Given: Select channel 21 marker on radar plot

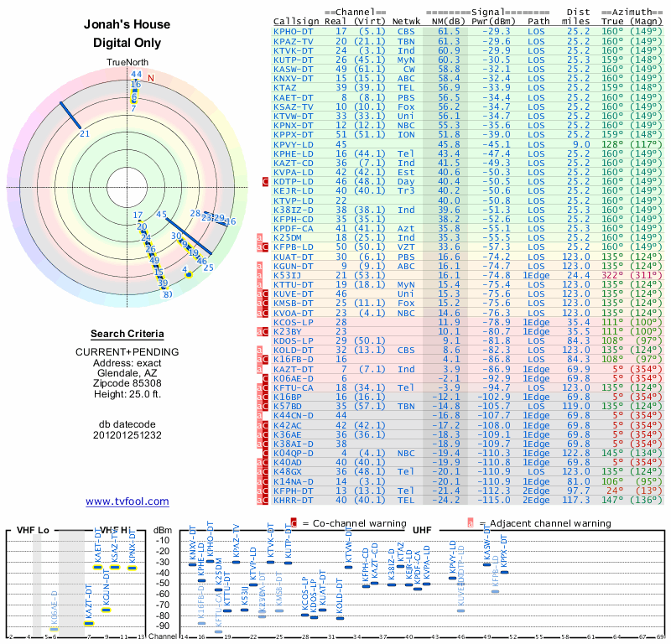Looking at the screenshot, I should [x=70, y=115].
